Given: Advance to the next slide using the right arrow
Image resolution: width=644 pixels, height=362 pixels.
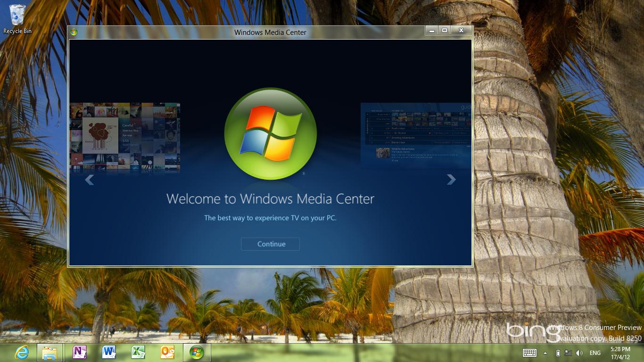Looking at the screenshot, I should tap(451, 179).
